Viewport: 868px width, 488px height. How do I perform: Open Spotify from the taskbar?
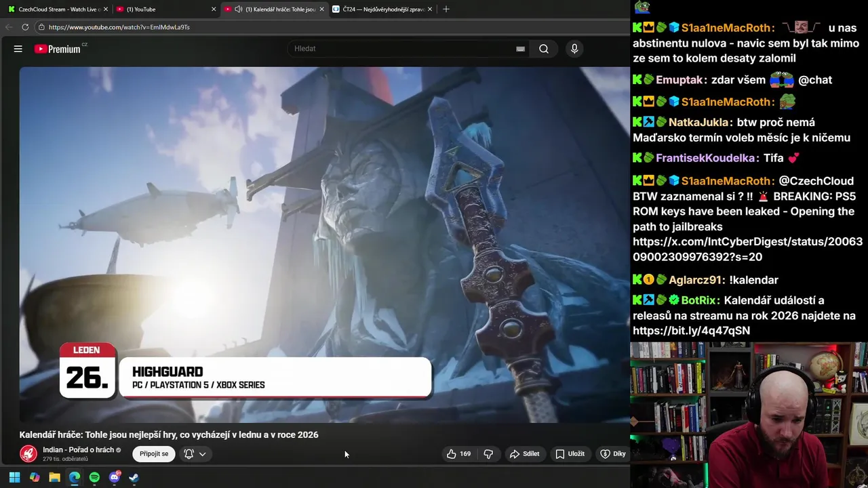click(94, 477)
